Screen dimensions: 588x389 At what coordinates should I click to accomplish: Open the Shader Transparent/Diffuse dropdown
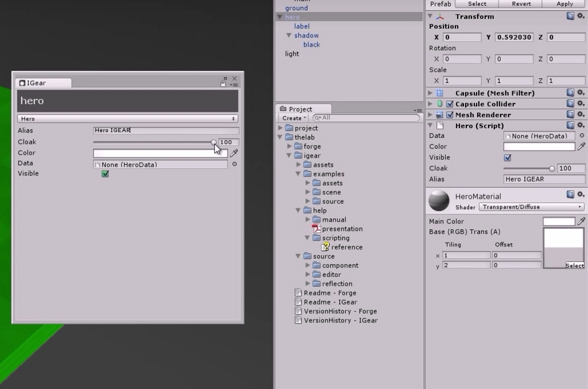[531, 207]
